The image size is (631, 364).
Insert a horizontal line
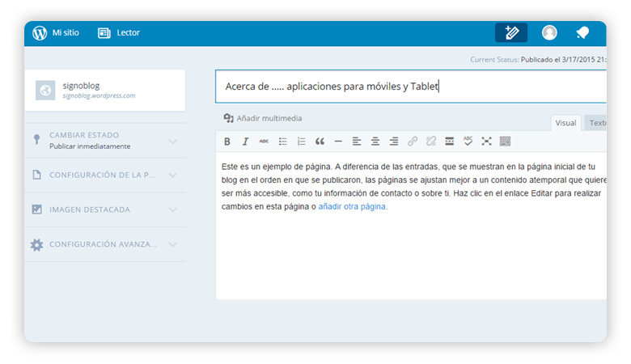[338, 142]
